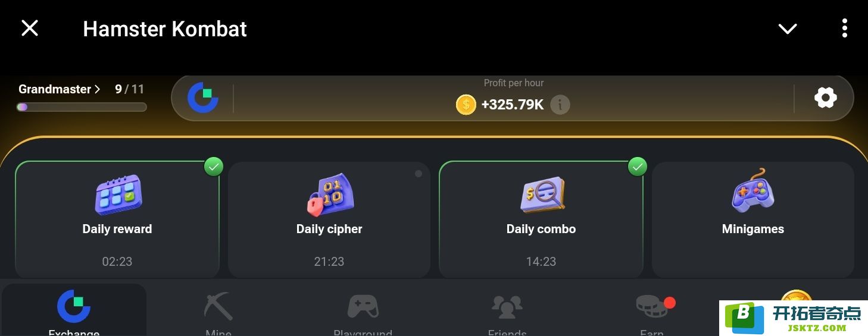Open the three-dot options menu
The image size is (868, 336).
[x=845, y=28]
